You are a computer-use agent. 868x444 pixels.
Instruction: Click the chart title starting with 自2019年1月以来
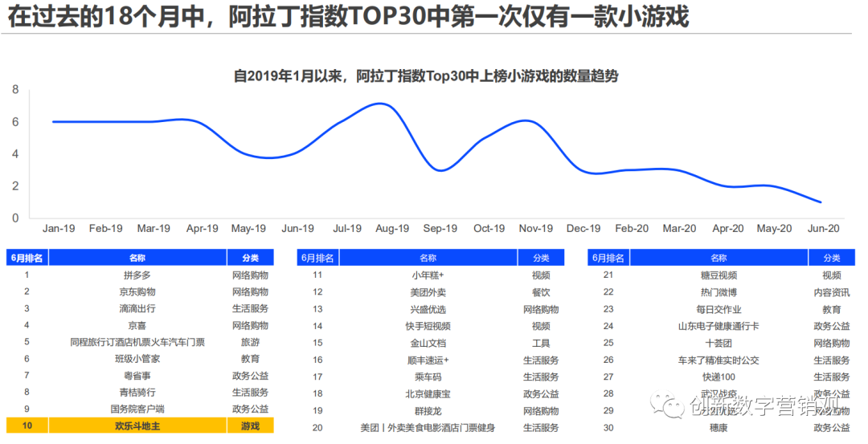[426, 75]
